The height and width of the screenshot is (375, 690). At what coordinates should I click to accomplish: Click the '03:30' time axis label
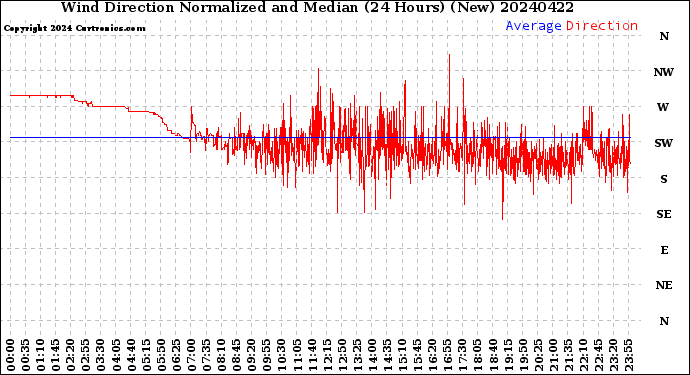click(101, 355)
